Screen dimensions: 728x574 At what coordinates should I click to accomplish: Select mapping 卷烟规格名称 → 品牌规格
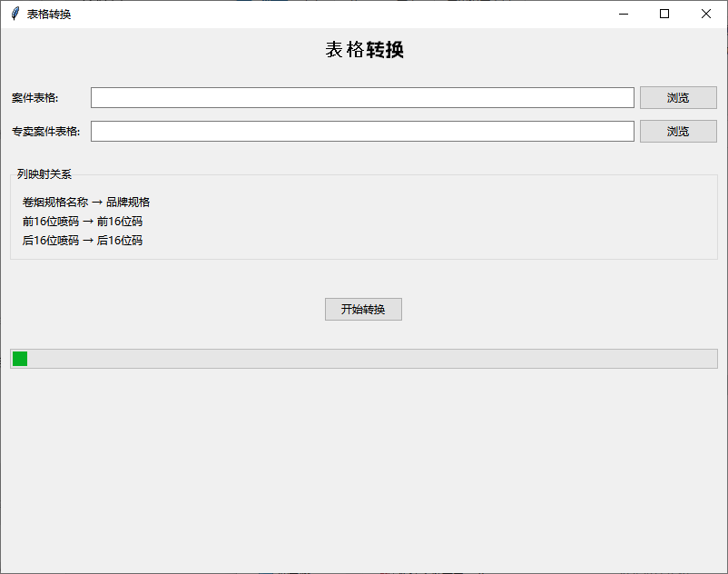click(87, 202)
